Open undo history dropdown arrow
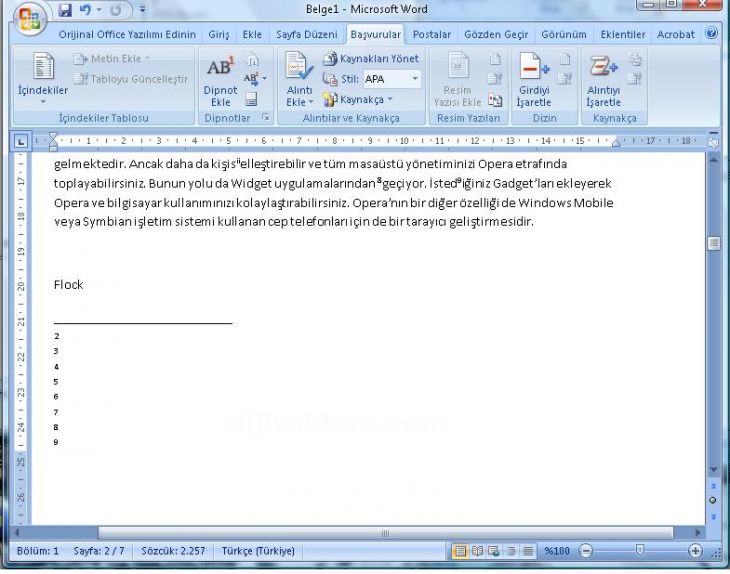The width and height of the screenshot is (730, 574). (x=99, y=9)
